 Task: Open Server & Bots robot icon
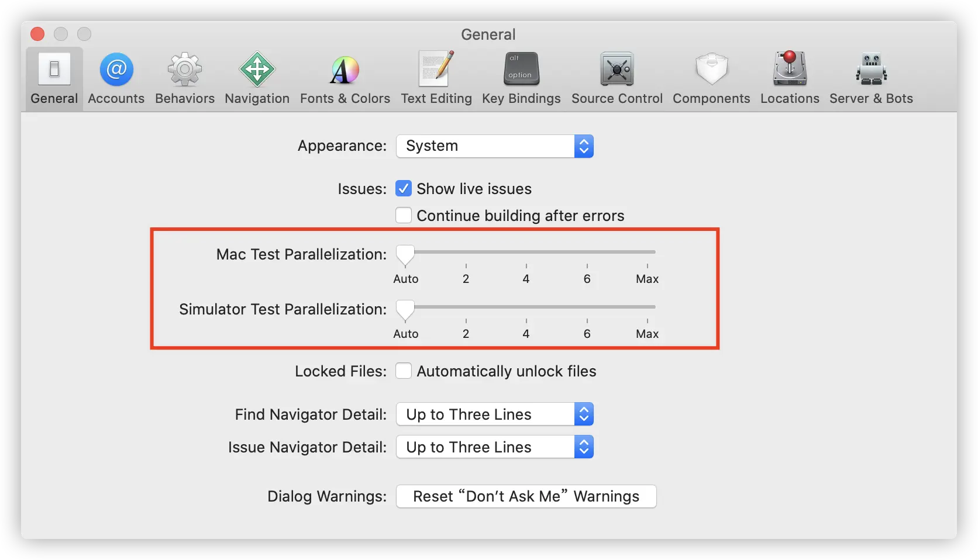click(872, 69)
